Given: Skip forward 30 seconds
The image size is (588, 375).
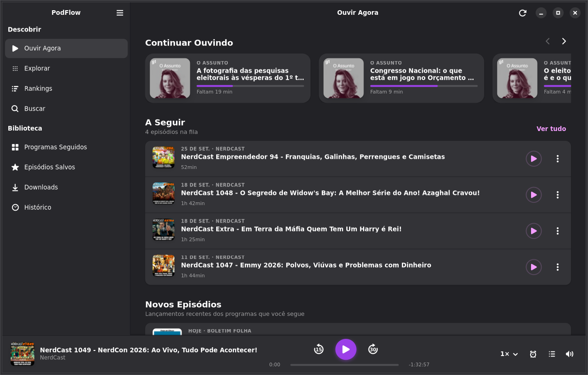Looking at the screenshot, I should [373, 350].
